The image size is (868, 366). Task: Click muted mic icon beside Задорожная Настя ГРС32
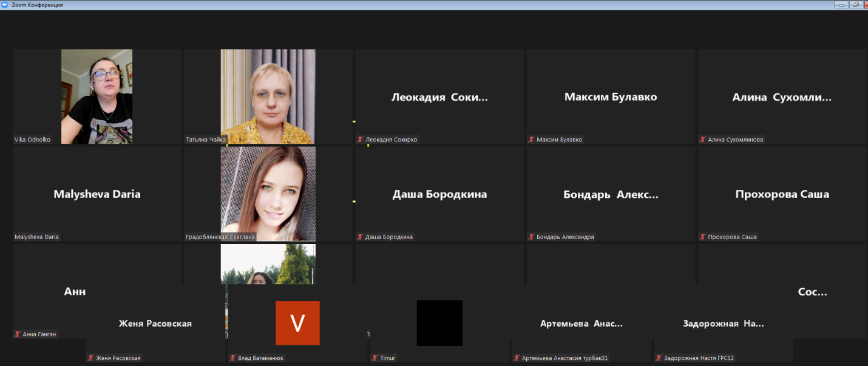pyautogui.click(x=659, y=358)
